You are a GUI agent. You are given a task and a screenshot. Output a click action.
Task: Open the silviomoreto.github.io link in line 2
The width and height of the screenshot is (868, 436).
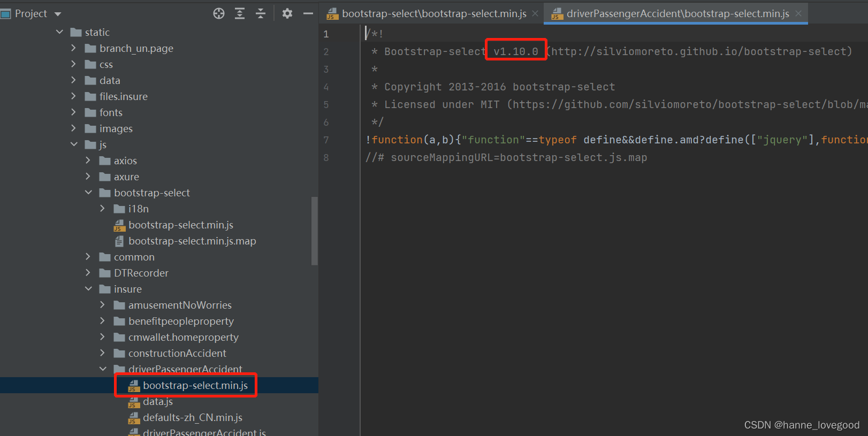[x=699, y=51]
